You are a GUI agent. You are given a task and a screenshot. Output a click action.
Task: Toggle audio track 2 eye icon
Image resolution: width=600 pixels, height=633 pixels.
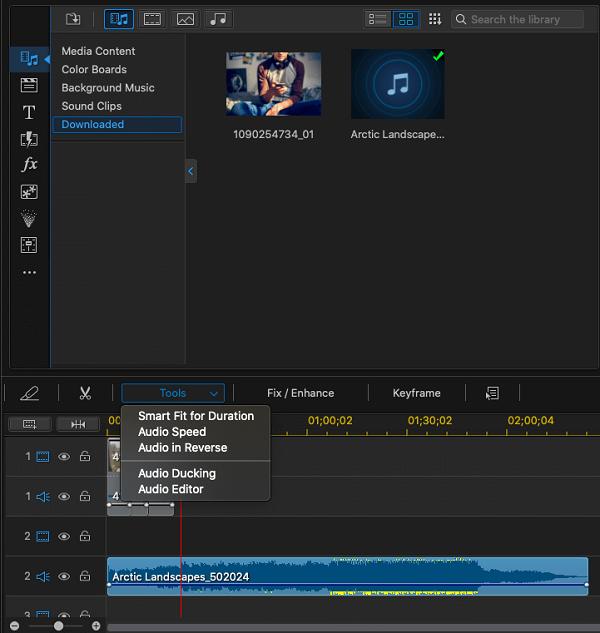click(x=64, y=577)
